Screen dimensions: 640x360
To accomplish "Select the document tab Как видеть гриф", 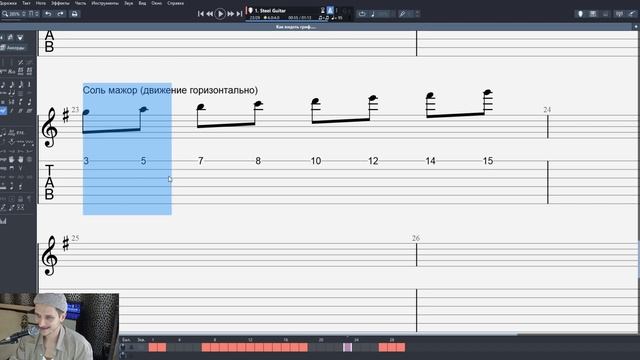I will point(296,27).
